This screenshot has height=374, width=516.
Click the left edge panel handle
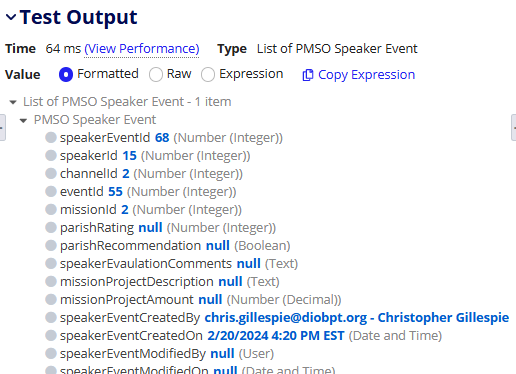pos(2,128)
